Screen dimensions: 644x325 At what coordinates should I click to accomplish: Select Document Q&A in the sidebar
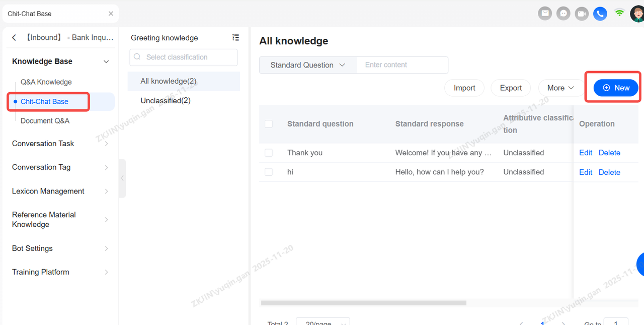45,121
